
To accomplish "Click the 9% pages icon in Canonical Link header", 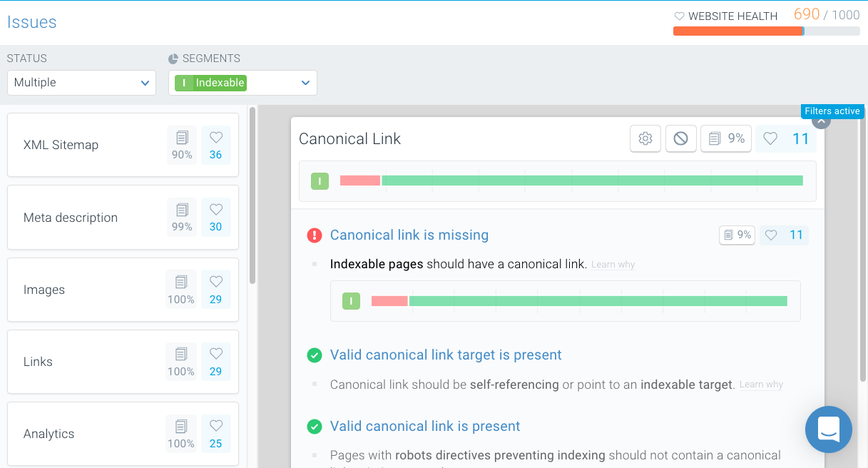I will (726, 138).
